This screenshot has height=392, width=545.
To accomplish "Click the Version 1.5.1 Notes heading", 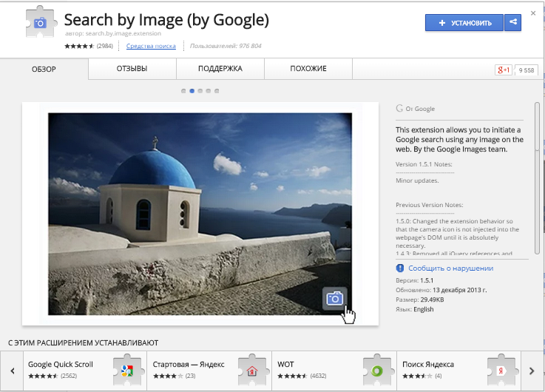I will pos(424,164).
